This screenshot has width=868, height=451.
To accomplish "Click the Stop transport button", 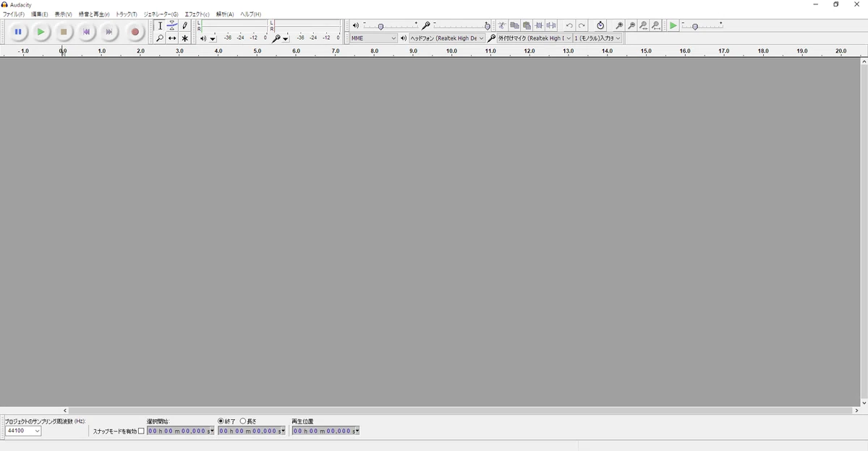I will [64, 32].
